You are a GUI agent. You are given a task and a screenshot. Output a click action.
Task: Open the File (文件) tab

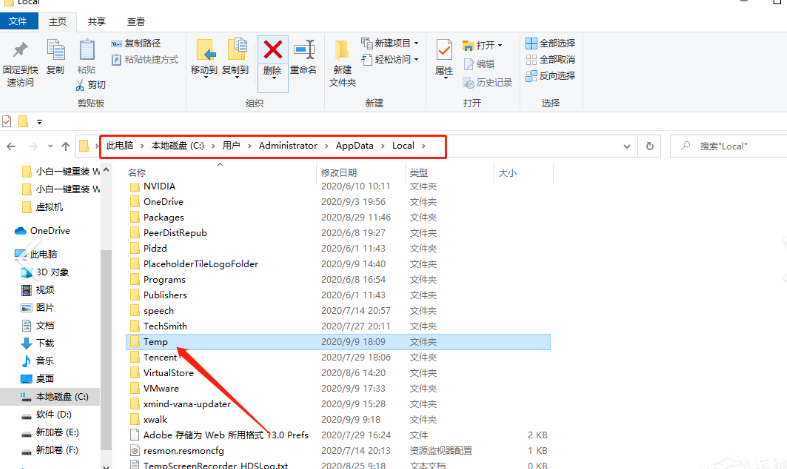(19, 21)
